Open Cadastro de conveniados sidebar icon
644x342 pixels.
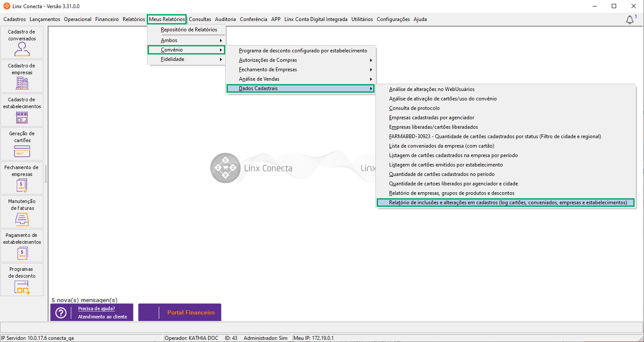[22, 42]
